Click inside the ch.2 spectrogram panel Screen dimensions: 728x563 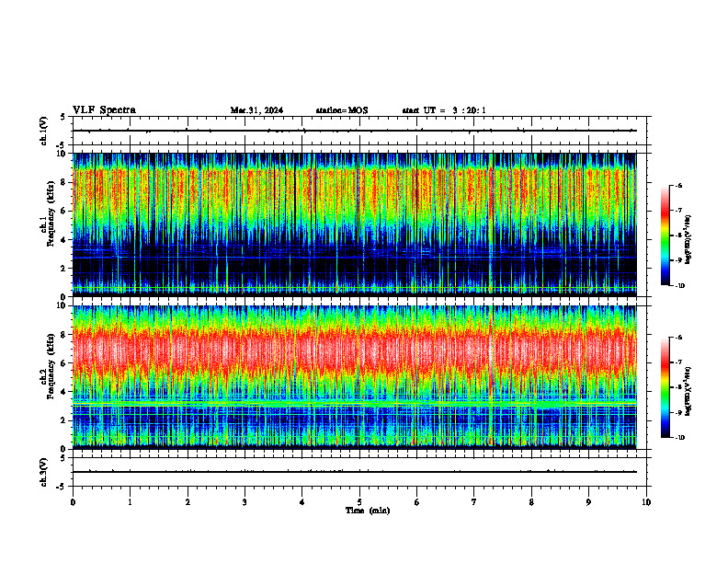(355, 377)
